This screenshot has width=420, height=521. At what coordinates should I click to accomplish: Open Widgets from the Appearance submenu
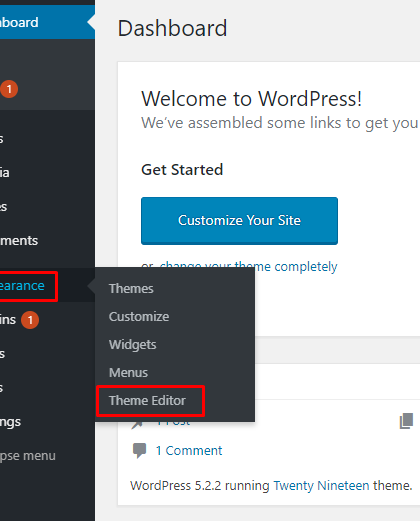[x=132, y=345]
